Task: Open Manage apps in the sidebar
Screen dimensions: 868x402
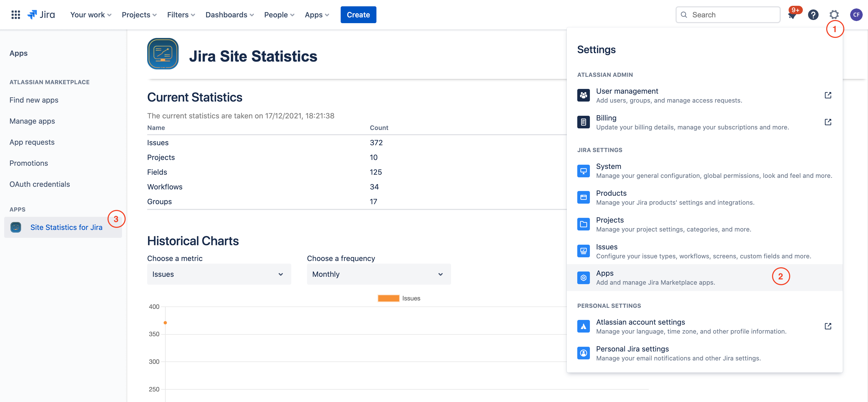Action: point(32,121)
